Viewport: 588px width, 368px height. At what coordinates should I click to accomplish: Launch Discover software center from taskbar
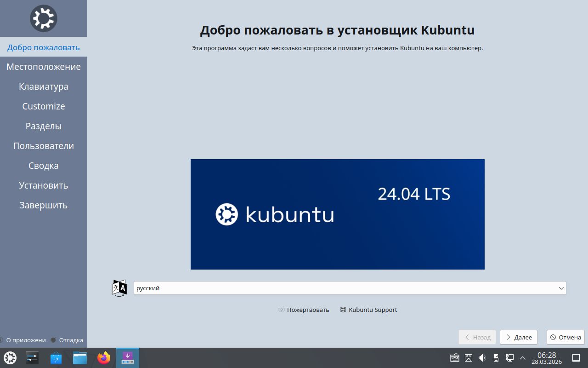[x=56, y=358]
